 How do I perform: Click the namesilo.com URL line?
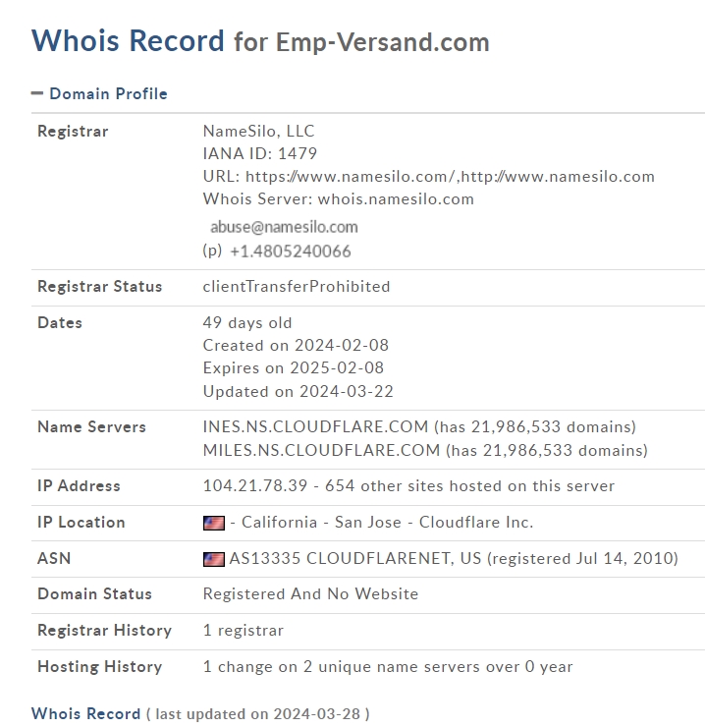(429, 177)
